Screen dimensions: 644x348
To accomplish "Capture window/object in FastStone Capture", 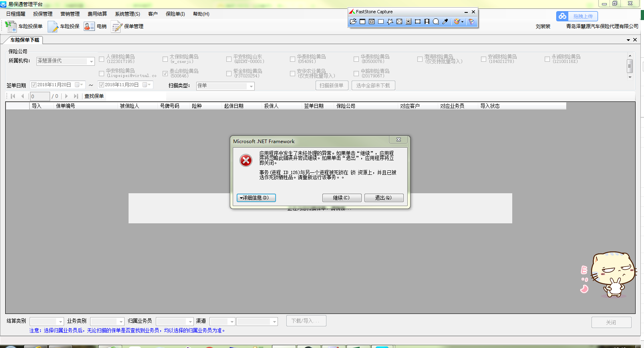I will [372, 22].
